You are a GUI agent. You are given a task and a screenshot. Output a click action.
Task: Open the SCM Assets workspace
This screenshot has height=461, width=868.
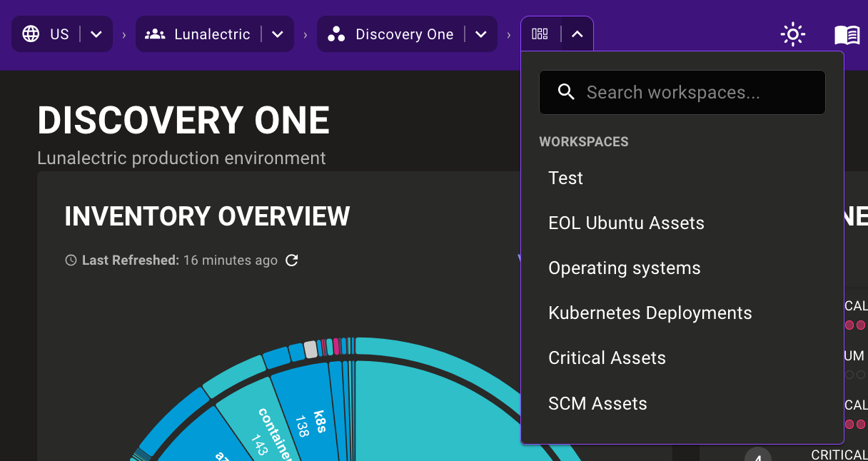tap(597, 403)
